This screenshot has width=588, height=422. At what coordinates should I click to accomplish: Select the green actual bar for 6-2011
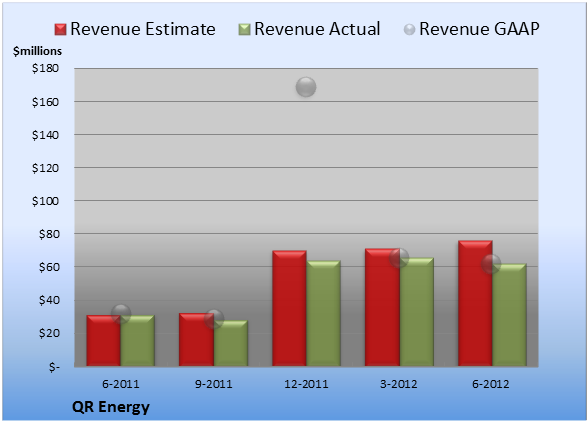pyautogui.click(x=138, y=341)
